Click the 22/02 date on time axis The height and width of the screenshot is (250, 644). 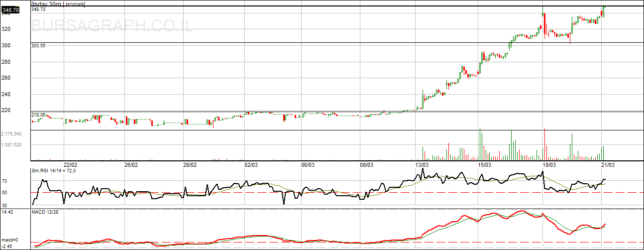pos(70,165)
